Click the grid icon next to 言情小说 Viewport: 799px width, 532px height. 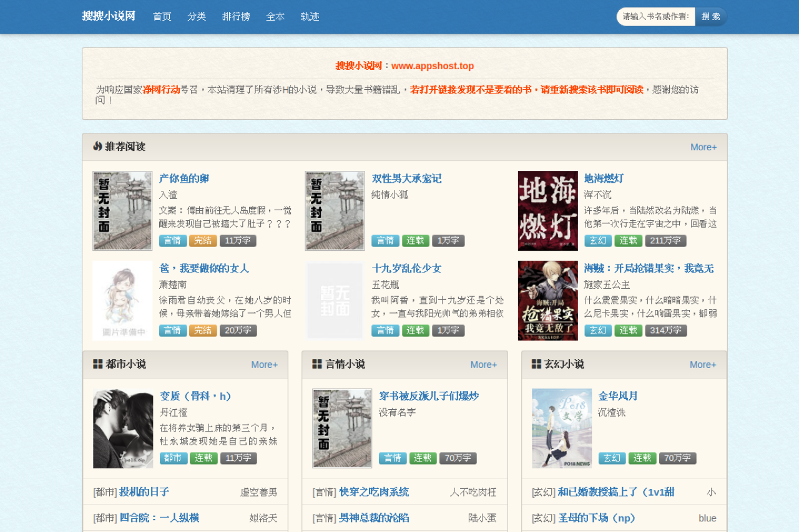tap(317, 364)
